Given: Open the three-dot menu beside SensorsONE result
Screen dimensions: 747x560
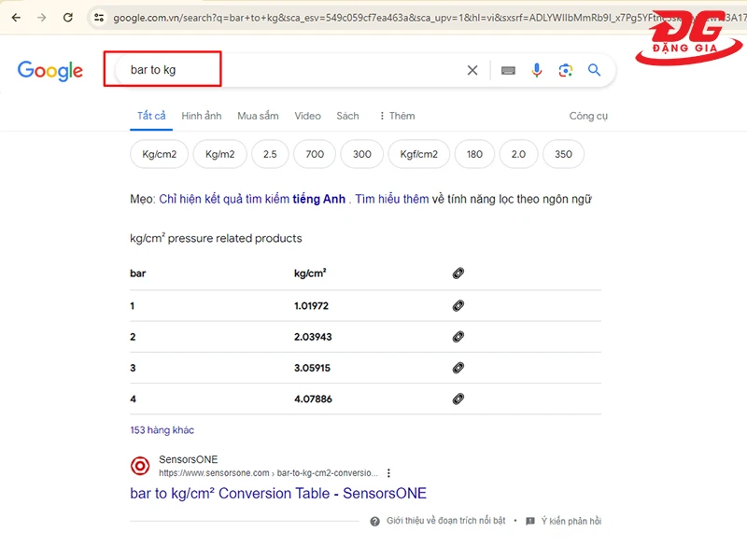Looking at the screenshot, I should click(389, 472).
